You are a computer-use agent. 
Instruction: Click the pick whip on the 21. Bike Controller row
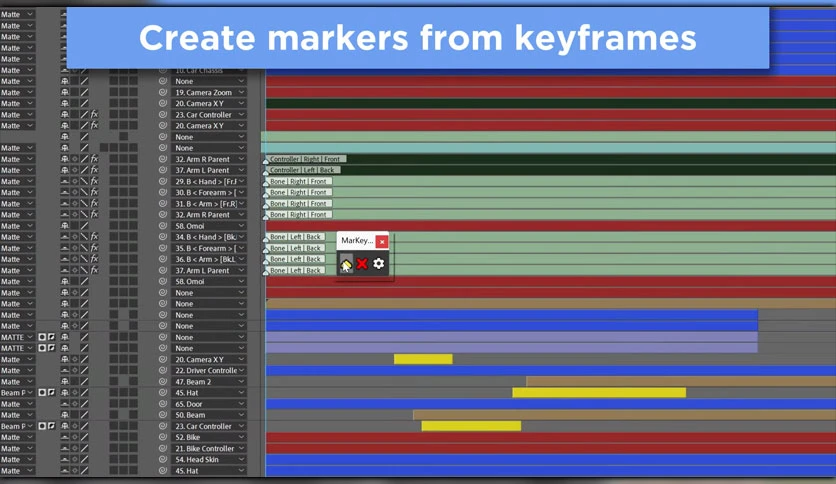pos(163,448)
